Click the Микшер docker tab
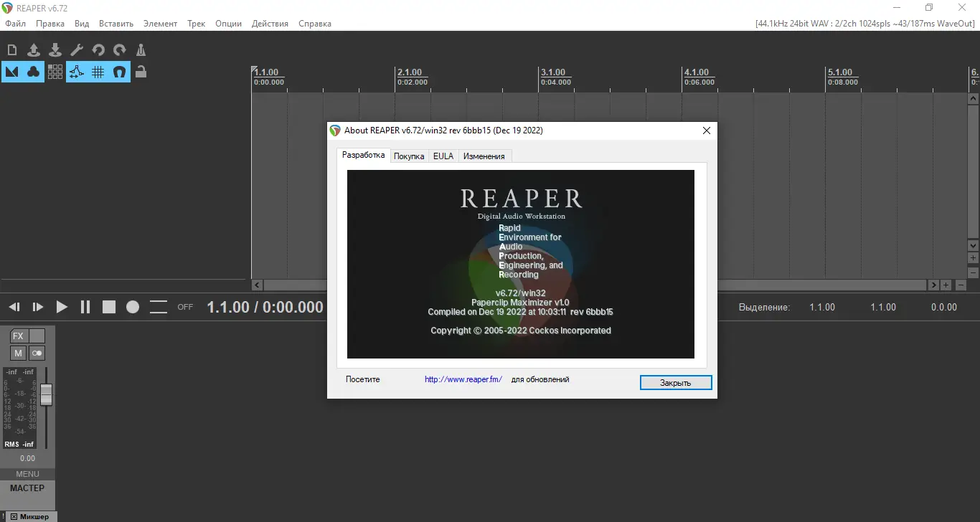The image size is (980, 522). click(x=34, y=516)
